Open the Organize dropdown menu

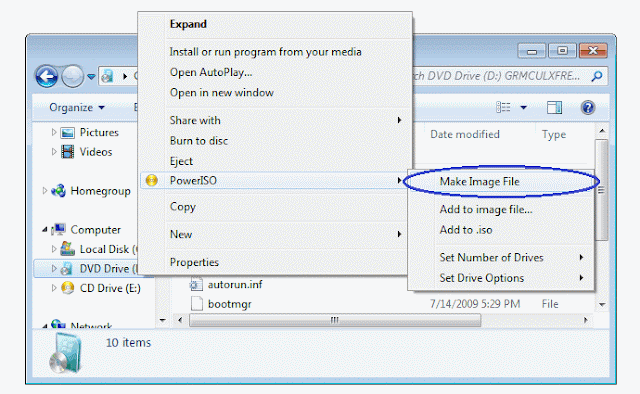(x=77, y=107)
